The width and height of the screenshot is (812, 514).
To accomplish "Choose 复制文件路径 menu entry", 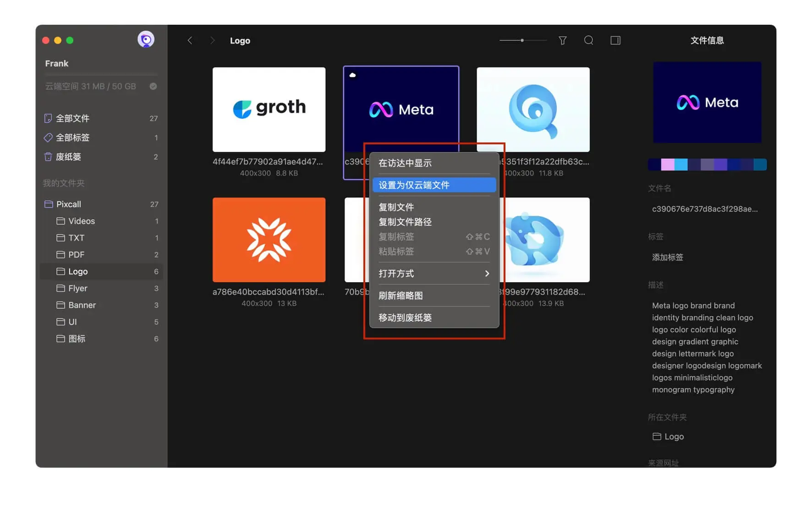I will pyautogui.click(x=434, y=222).
